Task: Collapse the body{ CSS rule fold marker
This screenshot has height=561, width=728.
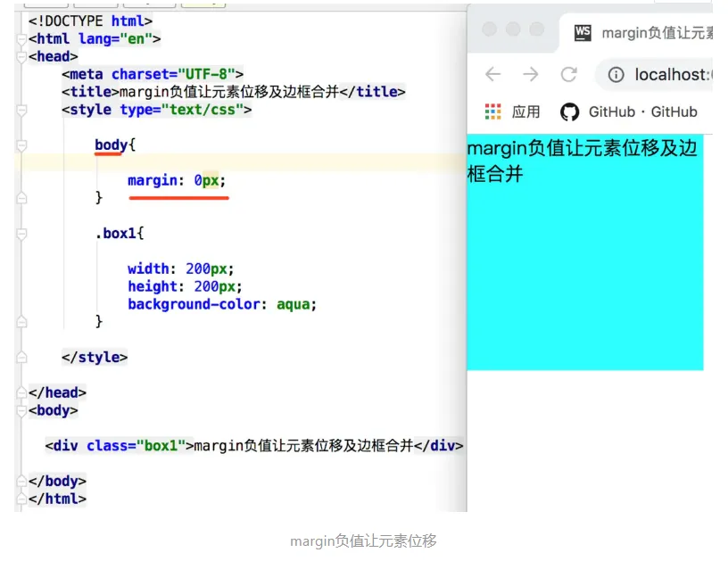Action: 21,145
